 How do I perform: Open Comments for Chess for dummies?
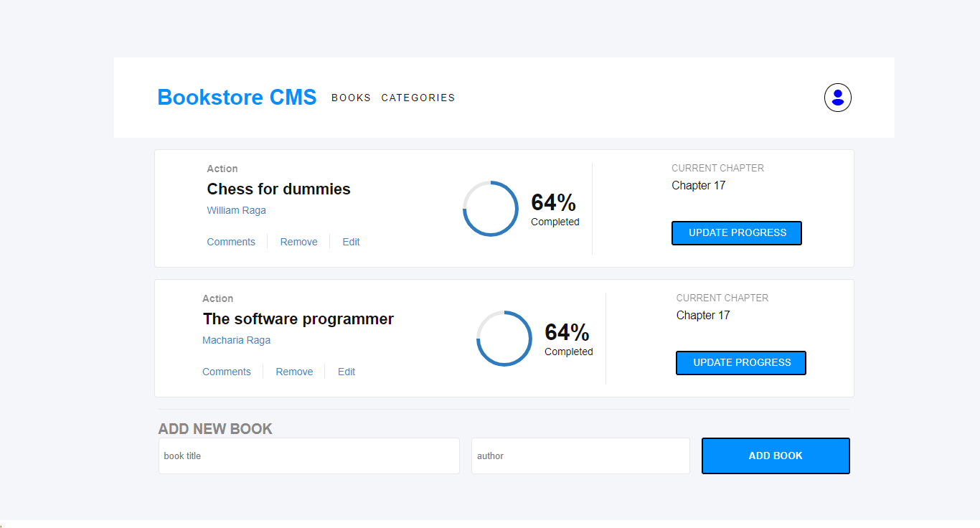(231, 242)
